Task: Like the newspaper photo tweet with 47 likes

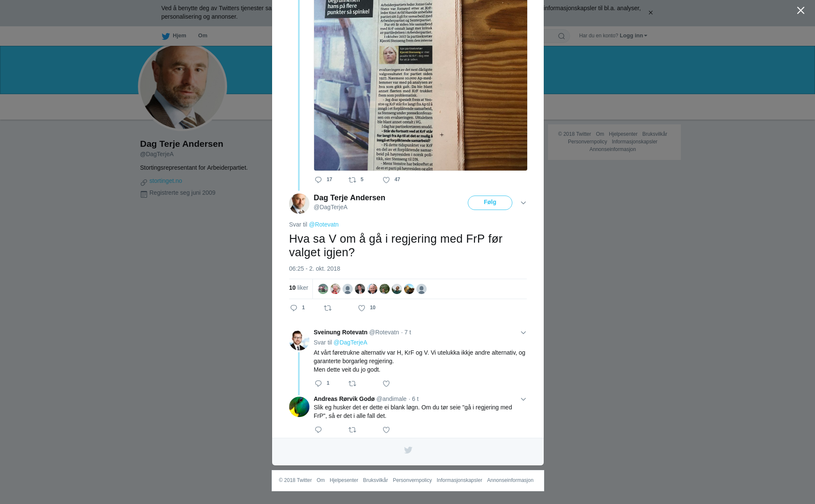Action: point(386,180)
